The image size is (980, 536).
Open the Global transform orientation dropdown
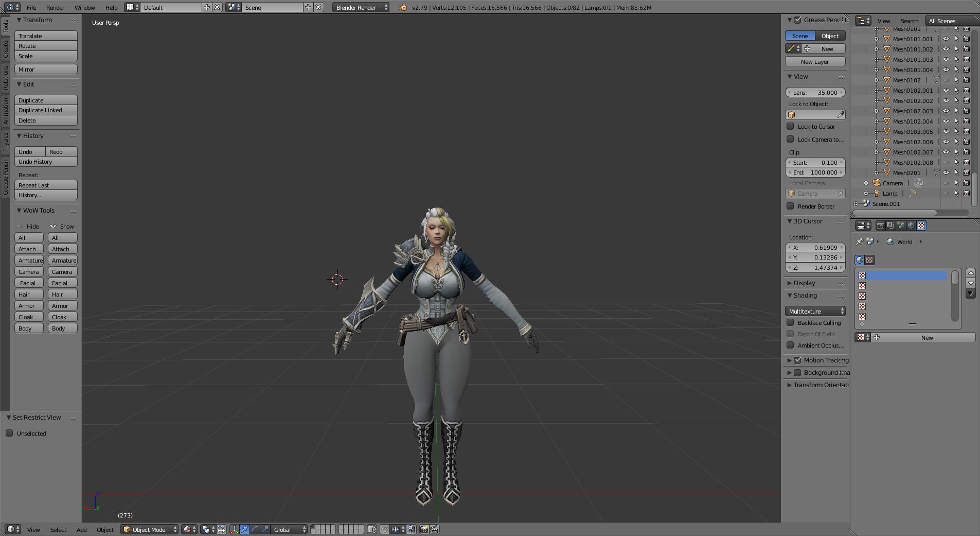(289, 529)
